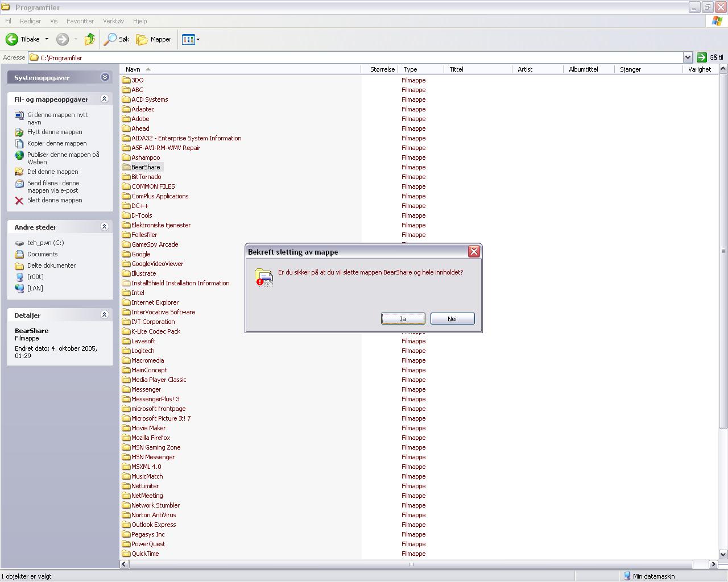The image size is (728, 582).
Task: Click the Størrelse column header
Action: click(379, 69)
